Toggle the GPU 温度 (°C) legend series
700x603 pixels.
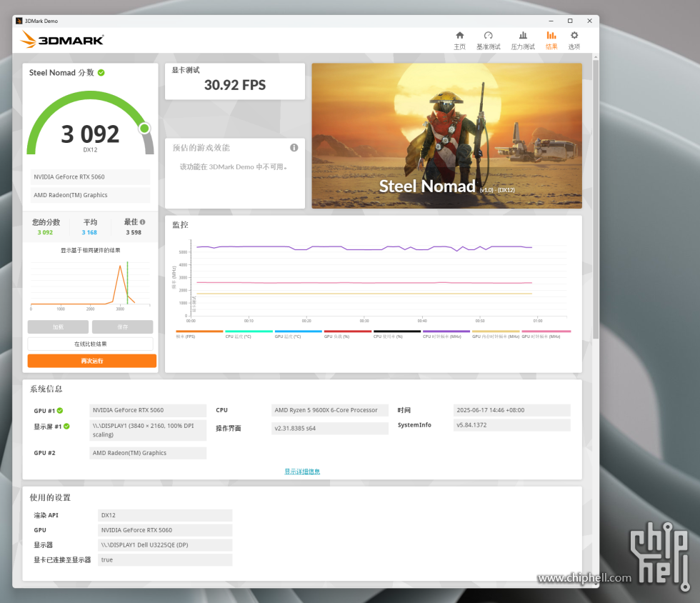click(x=299, y=334)
